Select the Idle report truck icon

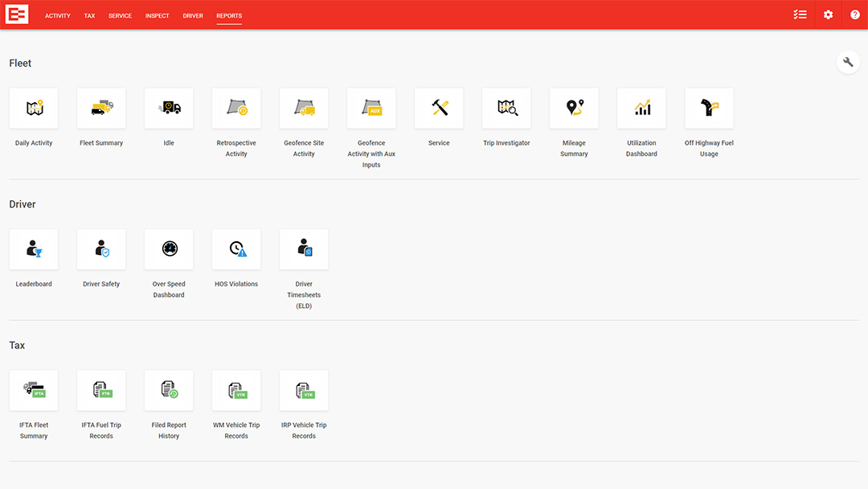[x=169, y=109]
